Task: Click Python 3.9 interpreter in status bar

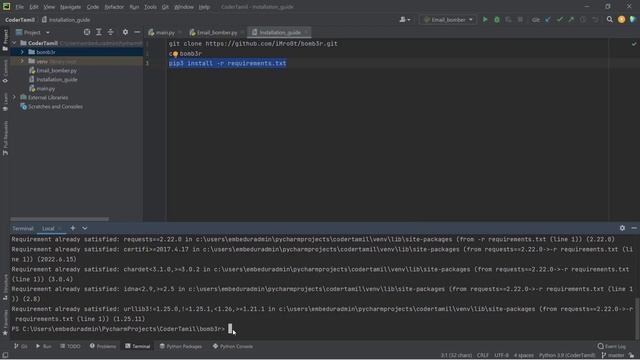Action: pyautogui.click(x=567, y=355)
